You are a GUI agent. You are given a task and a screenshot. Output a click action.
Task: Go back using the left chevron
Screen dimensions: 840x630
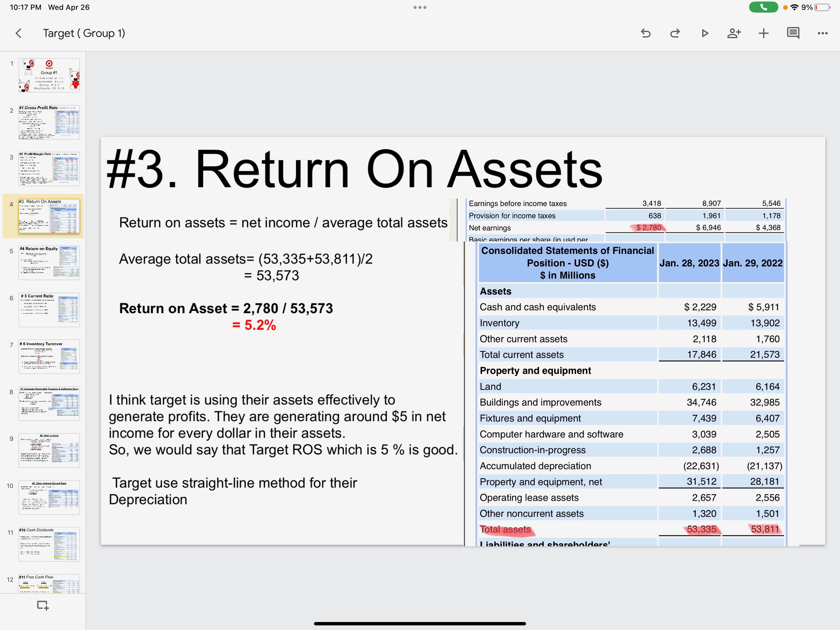click(18, 33)
